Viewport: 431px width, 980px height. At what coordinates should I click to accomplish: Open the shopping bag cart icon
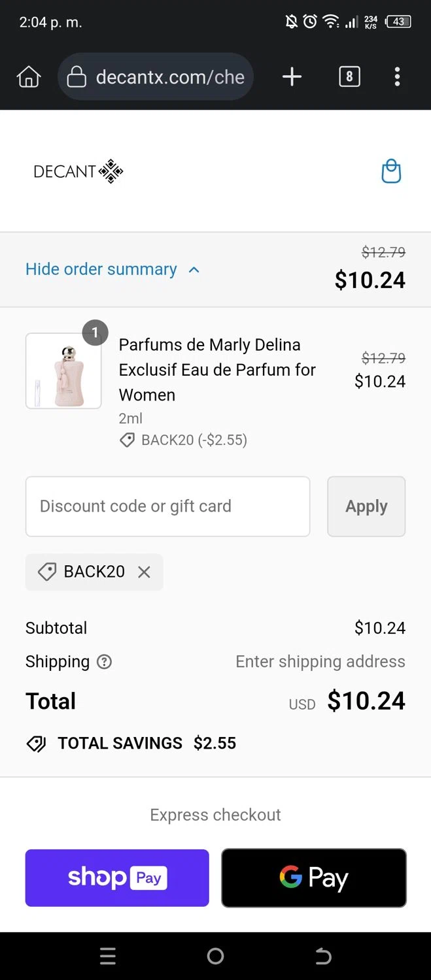[390, 171]
